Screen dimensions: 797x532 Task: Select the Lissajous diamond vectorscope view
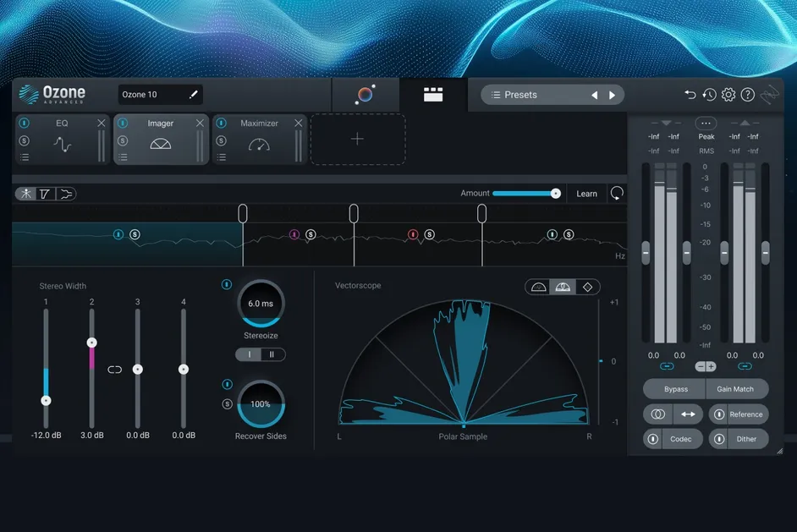587,287
